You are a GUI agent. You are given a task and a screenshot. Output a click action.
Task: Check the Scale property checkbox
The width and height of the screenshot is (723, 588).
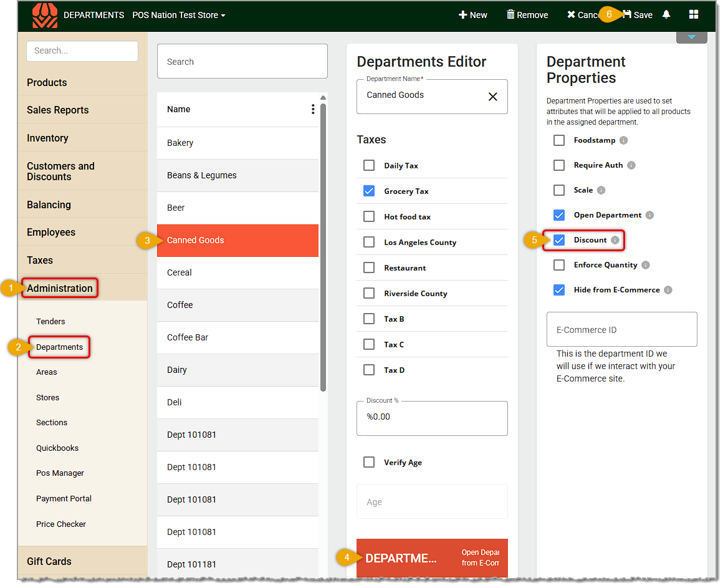tap(559, 190)
